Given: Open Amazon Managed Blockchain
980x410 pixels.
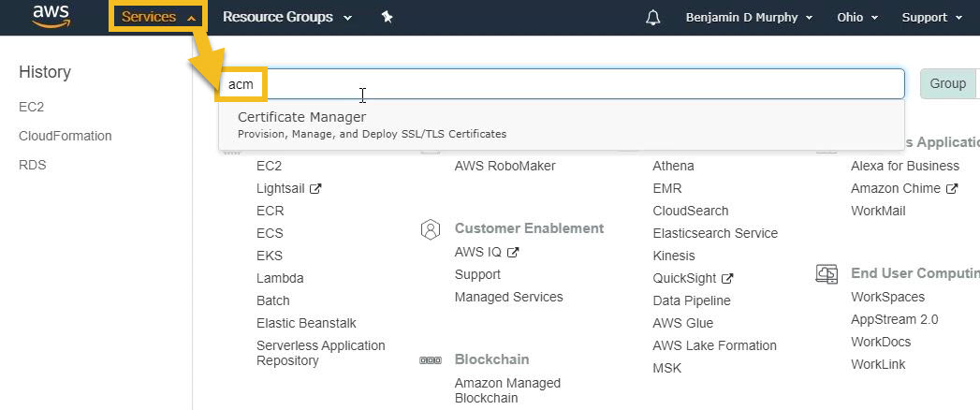Looking at the screenshot, I should (x=507, y=390).
